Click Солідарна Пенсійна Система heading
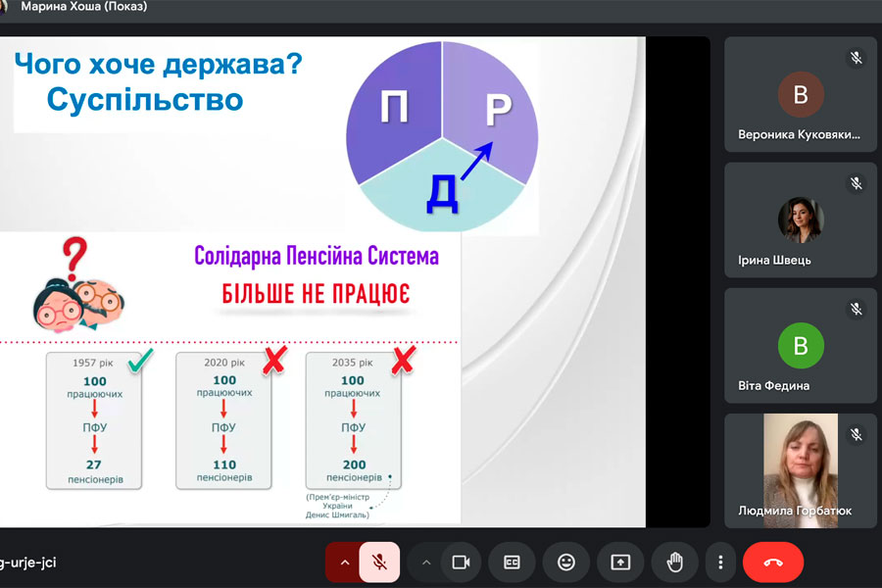Viewport: 882px width, 588px height. click(317, 256)
